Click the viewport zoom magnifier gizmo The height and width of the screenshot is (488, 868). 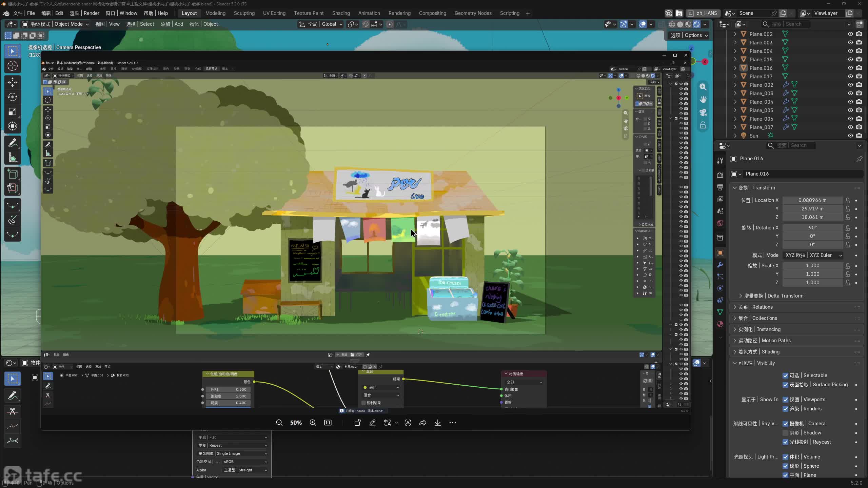[x=703, y=87]
